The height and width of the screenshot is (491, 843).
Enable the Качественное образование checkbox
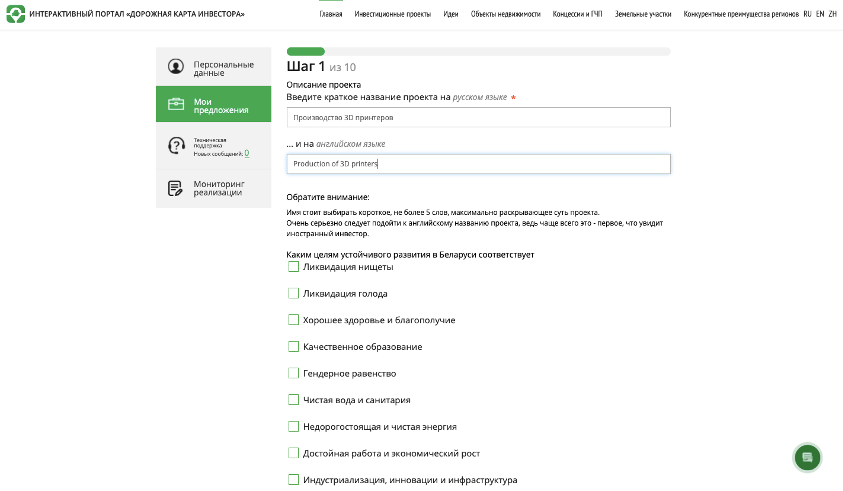pos(293,347)
